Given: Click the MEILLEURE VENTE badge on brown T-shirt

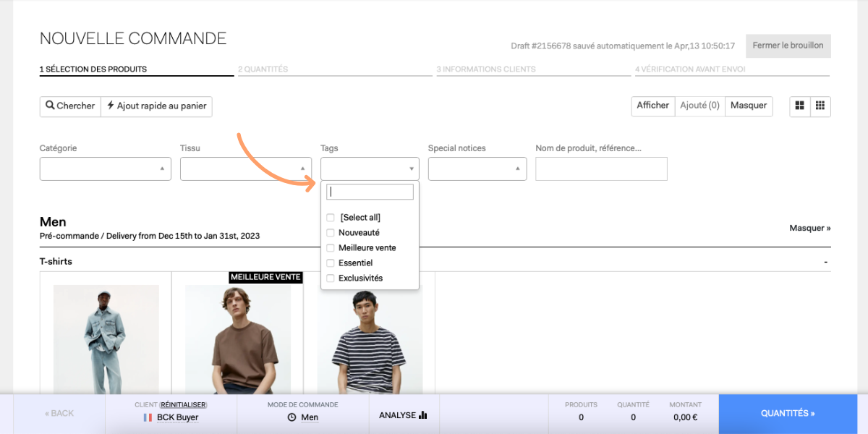Looking at the screenshot, I should coord(265,277).
